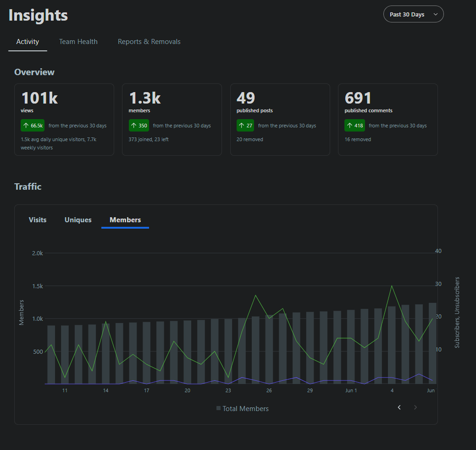The height and width of the screenshot is (450, 476).
Task: Toggle the Total Members legend item
Action: click(x=243, y=409)
